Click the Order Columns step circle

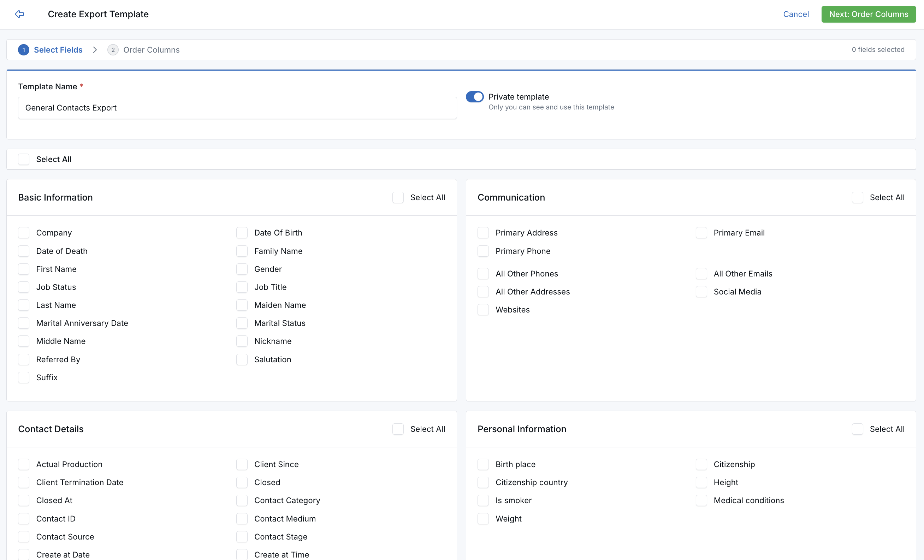pos(113,49)
